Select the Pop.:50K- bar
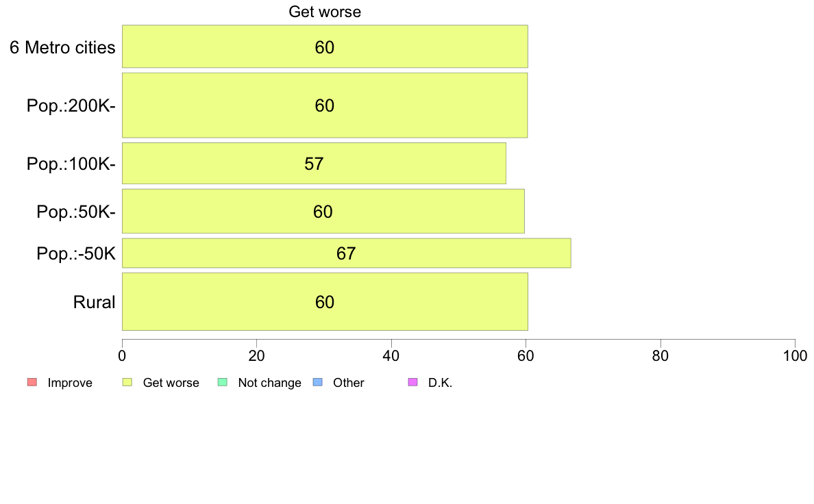The image size is (814, 504). [x=323, y=211]
